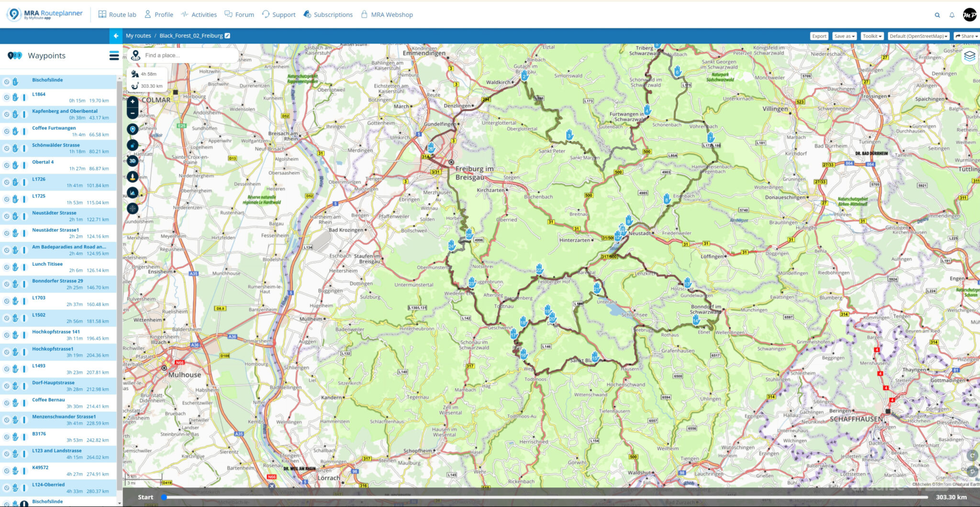
Task: Expand the Toolkit dropdown
Action: [872, 36]
